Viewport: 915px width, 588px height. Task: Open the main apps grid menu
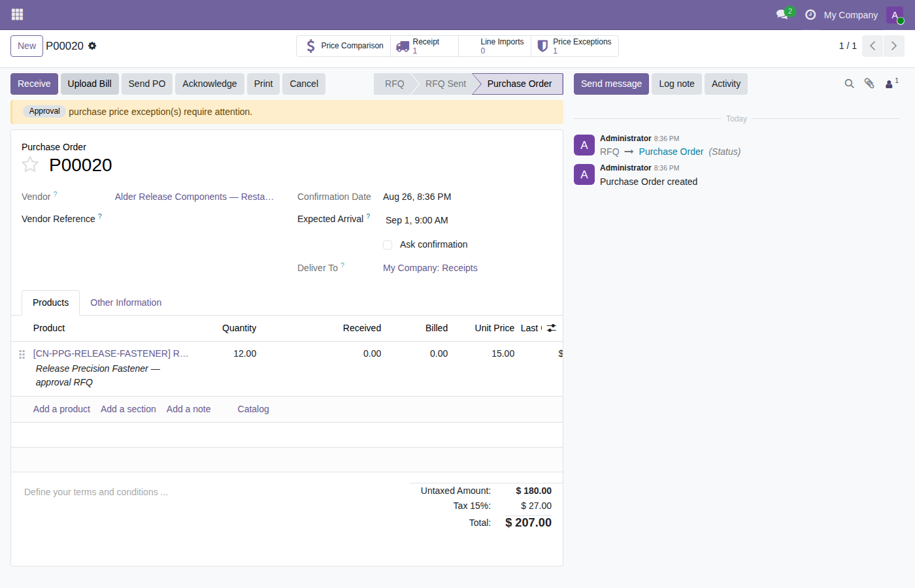pos(17,14)
